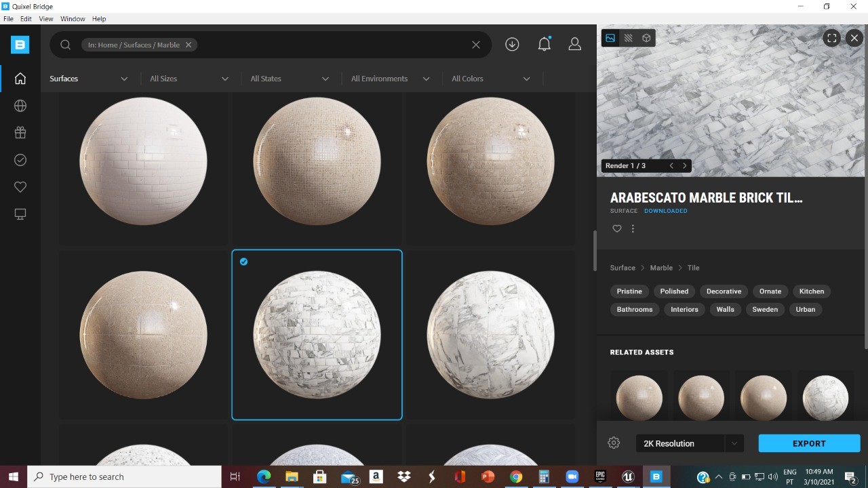View acquired assets using the checkmark icon
Screen dimensions: 868x488
[x=20, y=159]
